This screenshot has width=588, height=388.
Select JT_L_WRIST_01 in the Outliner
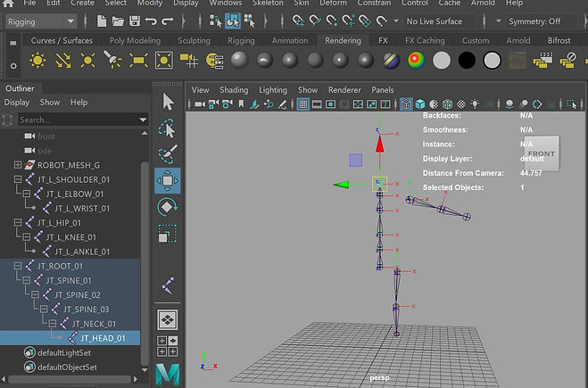click(x=82, y=209)
